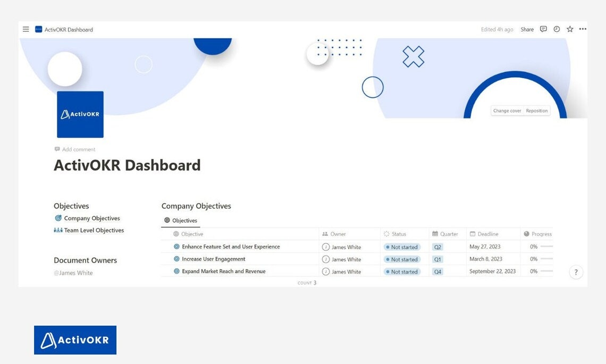Click the Edited 4h ago label
This screenshot has height=364, width=606.
coord(497,29)
